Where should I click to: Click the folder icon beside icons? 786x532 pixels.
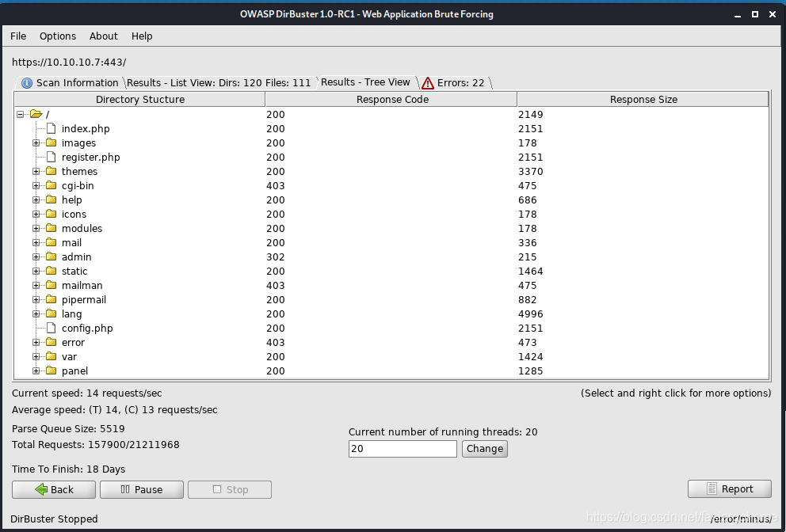[x=51, y=214]
